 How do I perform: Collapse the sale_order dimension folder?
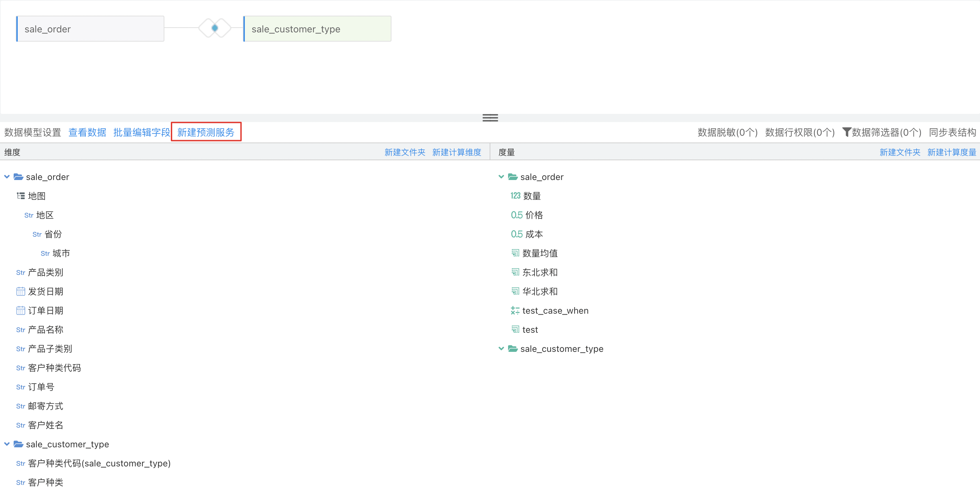point(7,177)
